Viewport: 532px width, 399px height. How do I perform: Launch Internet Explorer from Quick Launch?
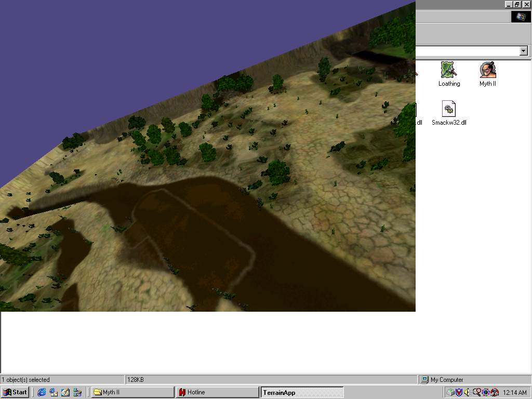(x=42, y=392)
